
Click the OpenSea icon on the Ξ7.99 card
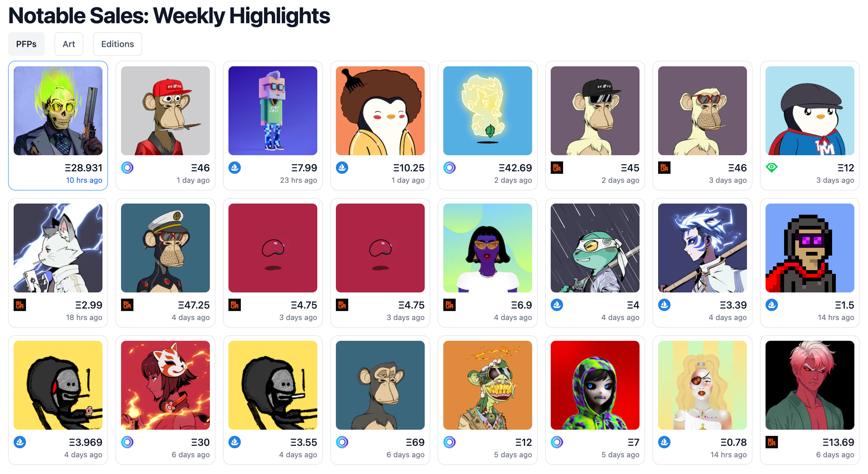[x=235, y=168]
